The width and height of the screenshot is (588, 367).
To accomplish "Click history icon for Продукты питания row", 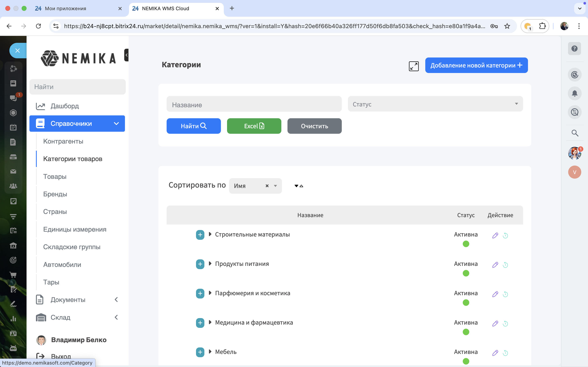I will point(505,265).
